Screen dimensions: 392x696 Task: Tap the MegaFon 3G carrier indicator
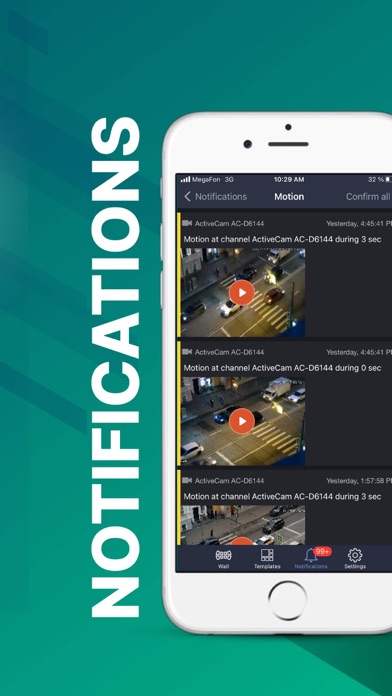click(x=207, y=179)
